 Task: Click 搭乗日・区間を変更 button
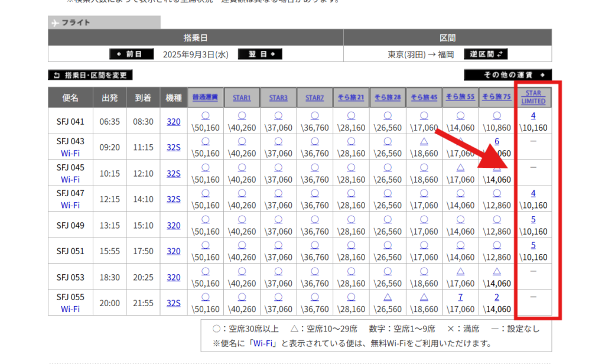pyautogui.click(x=90, y=75)
